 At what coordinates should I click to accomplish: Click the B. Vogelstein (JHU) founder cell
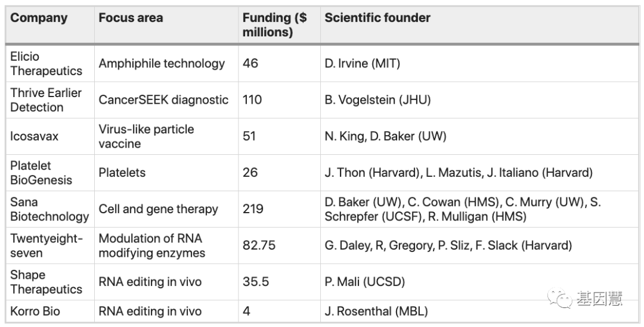[377, 100]
